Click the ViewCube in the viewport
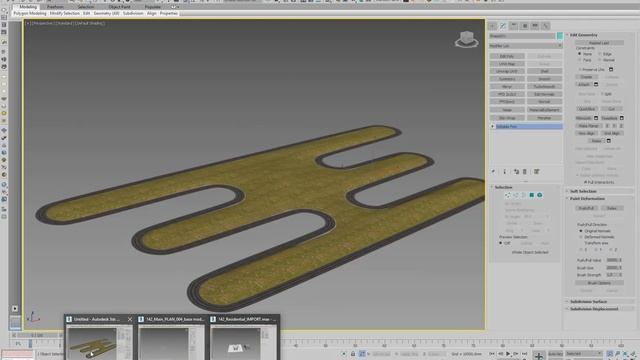640x360 pixels. [467, 40]
